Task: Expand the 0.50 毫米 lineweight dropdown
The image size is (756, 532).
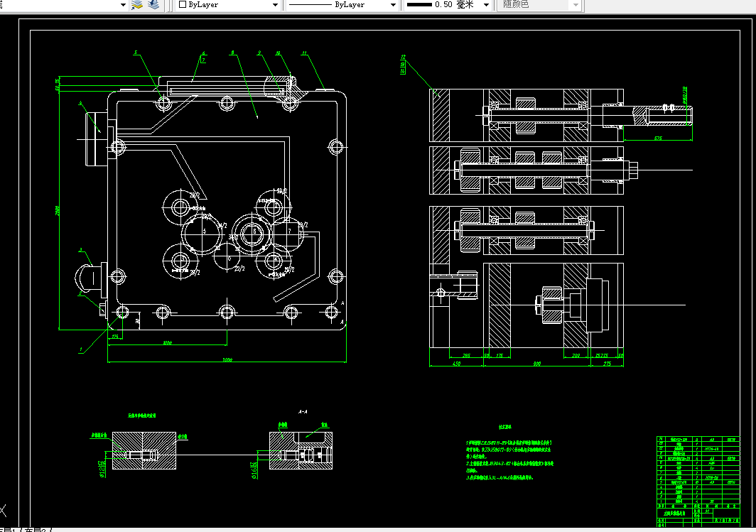Action: 486,5
